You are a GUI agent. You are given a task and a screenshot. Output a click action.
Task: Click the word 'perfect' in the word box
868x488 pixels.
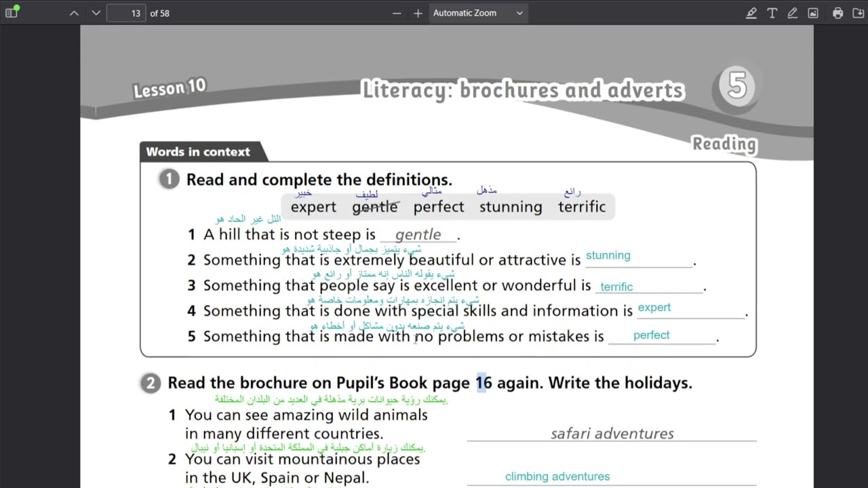coord(439,207)
